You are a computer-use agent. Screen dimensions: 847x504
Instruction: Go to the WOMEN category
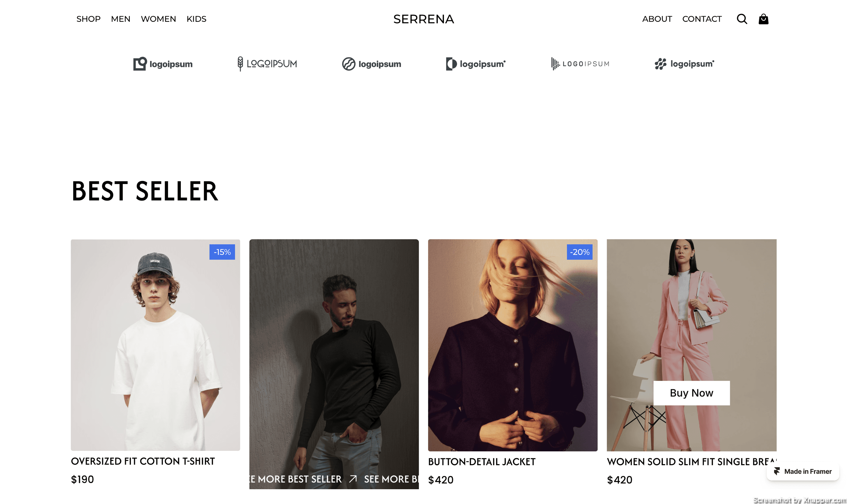tap(158, 19)
